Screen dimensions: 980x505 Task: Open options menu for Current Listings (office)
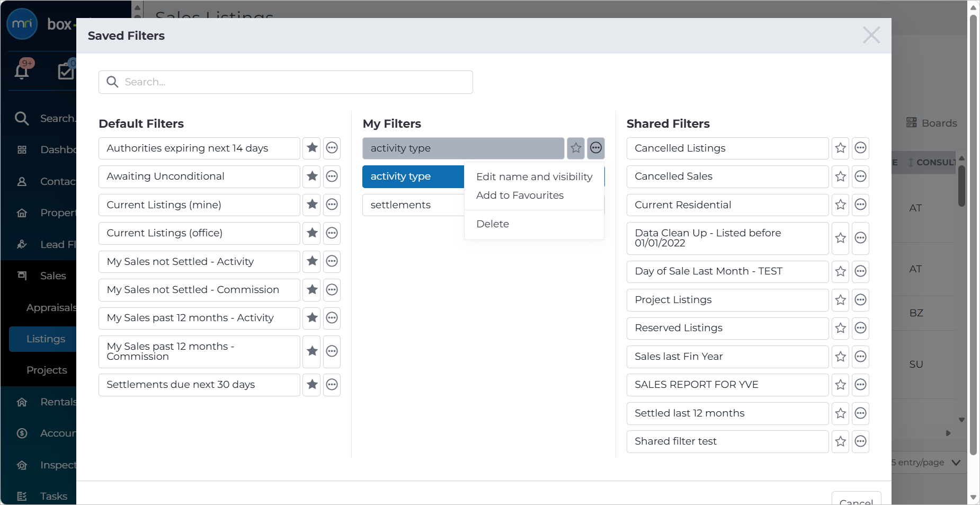pos(332,233)
